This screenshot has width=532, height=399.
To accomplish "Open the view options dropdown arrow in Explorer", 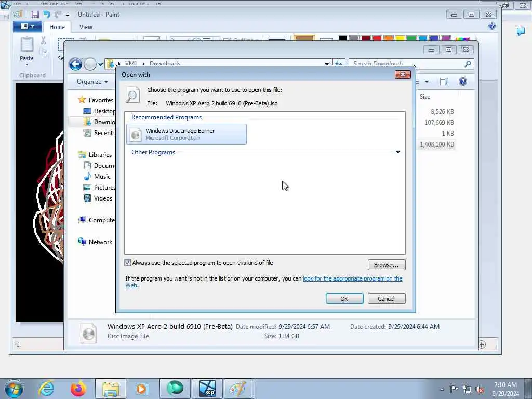I will click(427, 82).
